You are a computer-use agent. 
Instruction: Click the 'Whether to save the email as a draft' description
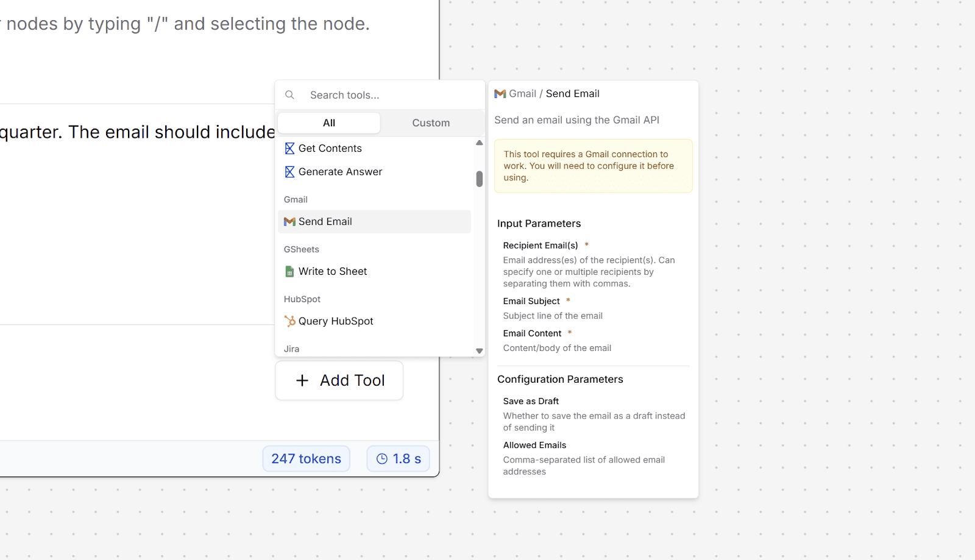(x=594, y=422)
